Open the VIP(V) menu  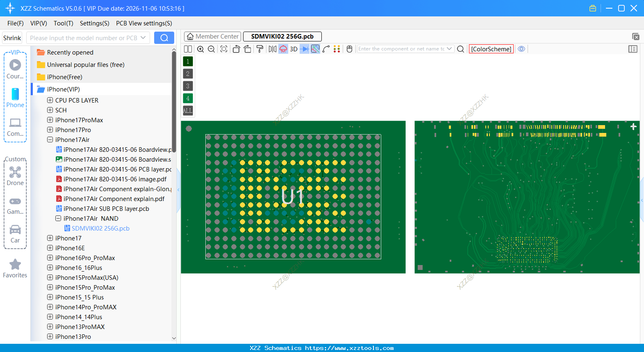coord(39,23)
